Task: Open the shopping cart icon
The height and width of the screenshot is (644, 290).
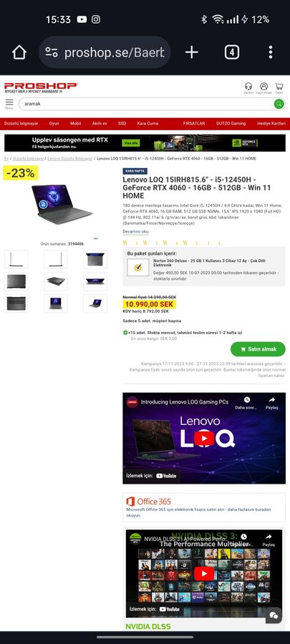Action: point(279,87)
